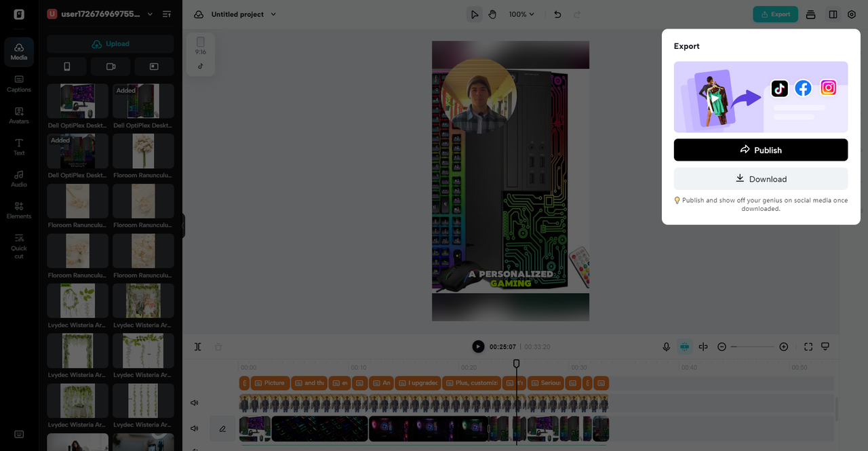Image resolution: width=868 pixels, height=451 pixels.
Task: Open the Elements panel
Action: [x=19, y=210]
